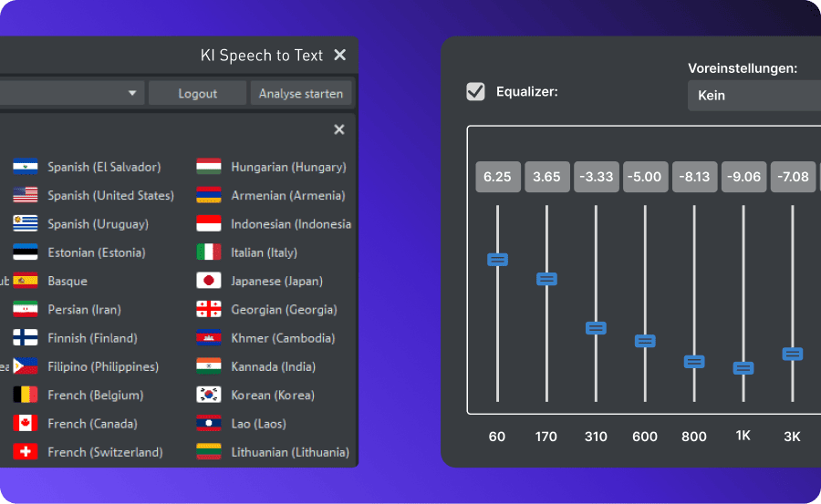
Task: Click the Finland flag icon
Action: (x=26, y=338)
